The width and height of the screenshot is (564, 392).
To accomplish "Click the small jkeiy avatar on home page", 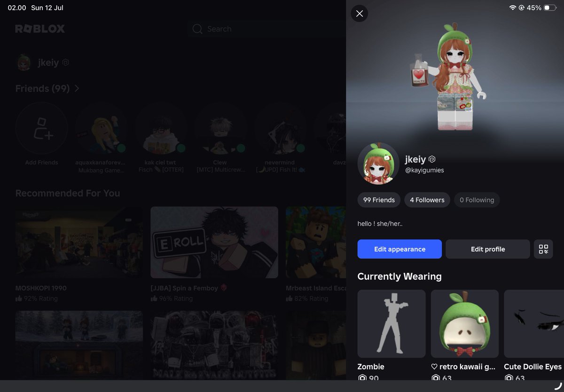I will (x=24, y=62).
